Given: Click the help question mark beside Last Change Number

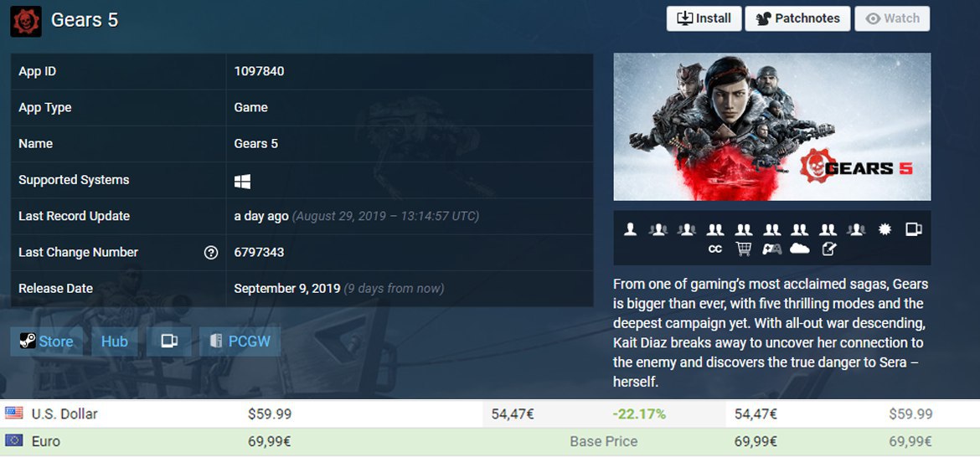Looking at the screenshot, I should (x=210, y=252).
